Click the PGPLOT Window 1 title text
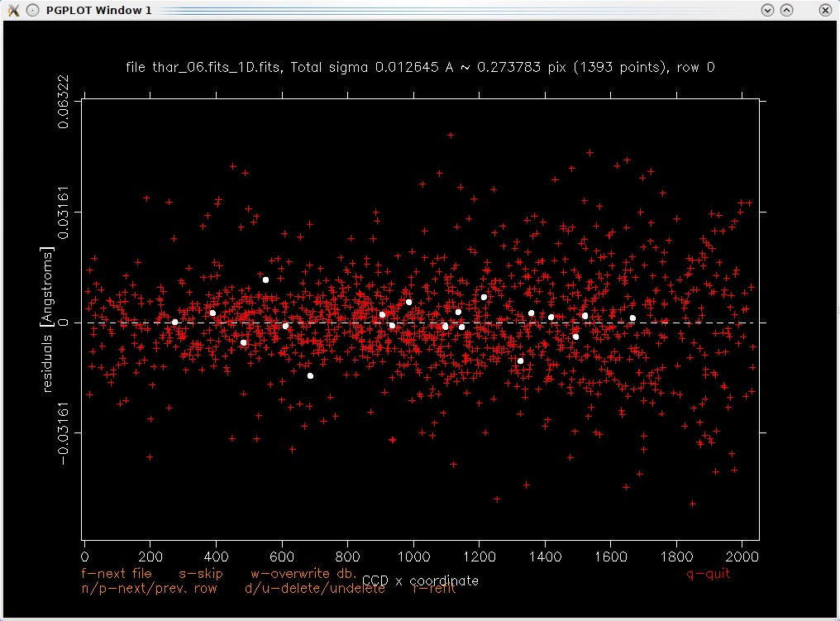Screen dimensions: 840x621 tap(98, 10)
